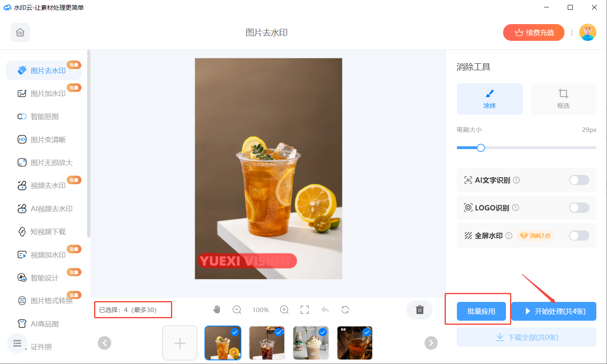607x364 pixels.
Task: Click the reset refresh icon
Action: 345,310
